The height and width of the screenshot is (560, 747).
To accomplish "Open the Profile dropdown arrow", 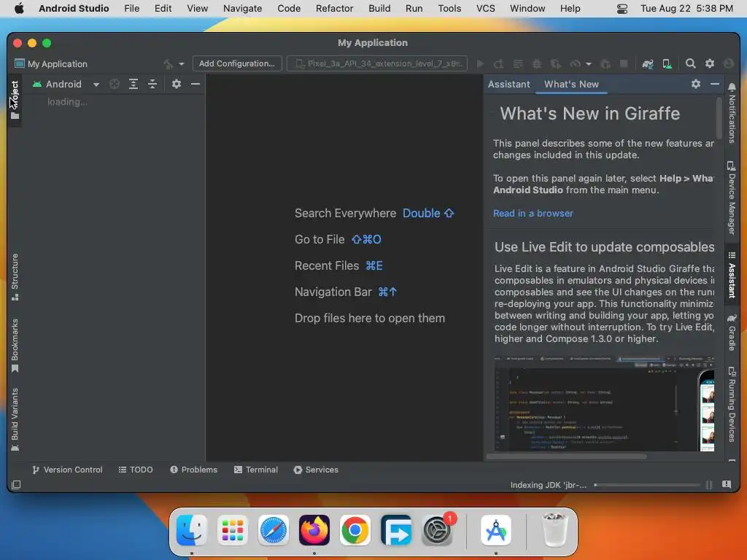I will pyautogui.click(x=589, y=64).
